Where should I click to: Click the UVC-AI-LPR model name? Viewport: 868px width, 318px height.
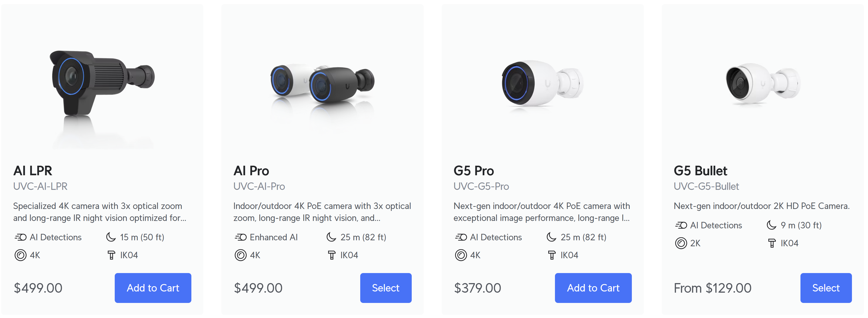pyautogui.click(x=40, y=186)
